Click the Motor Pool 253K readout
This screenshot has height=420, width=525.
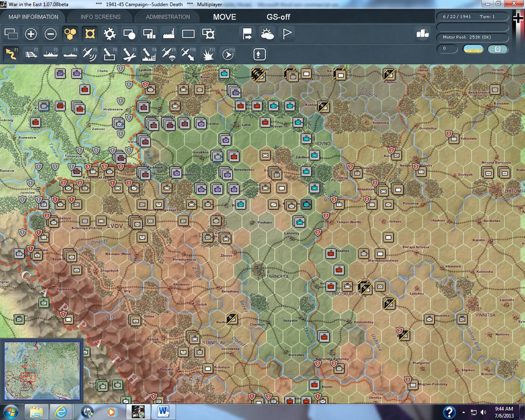472,37
